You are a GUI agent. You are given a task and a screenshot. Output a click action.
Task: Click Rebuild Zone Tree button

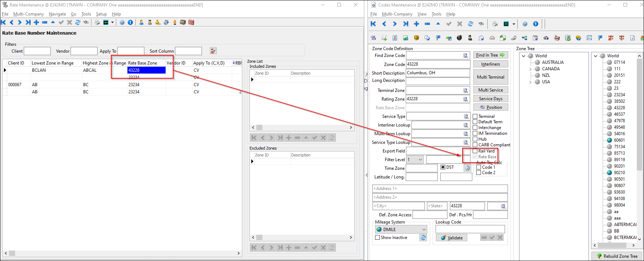[617, 256]
